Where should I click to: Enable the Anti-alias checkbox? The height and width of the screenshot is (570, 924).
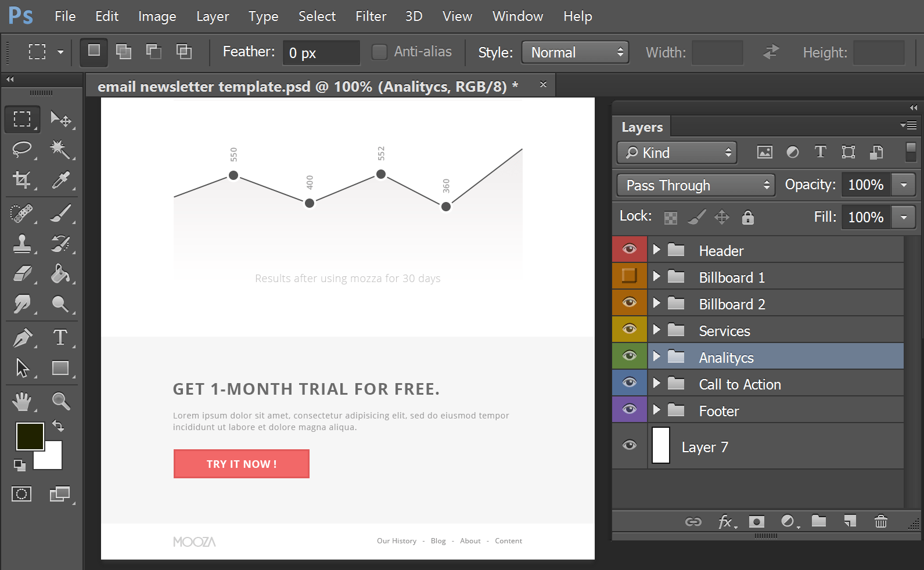tap(379, 52)
